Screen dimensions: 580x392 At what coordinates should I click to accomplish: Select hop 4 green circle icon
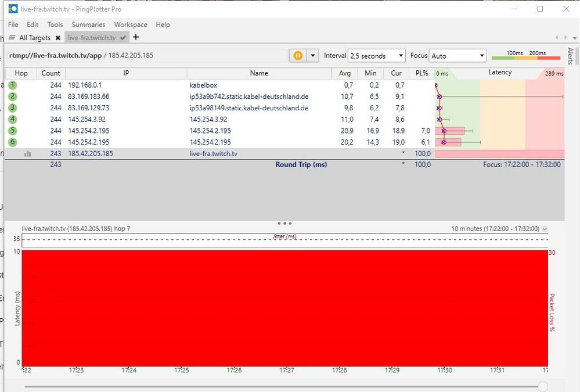[13, 119]
